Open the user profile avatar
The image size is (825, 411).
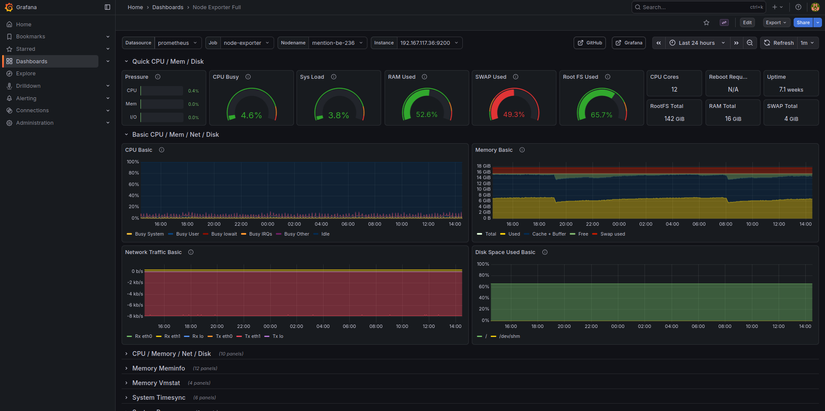tap(815, 7)
